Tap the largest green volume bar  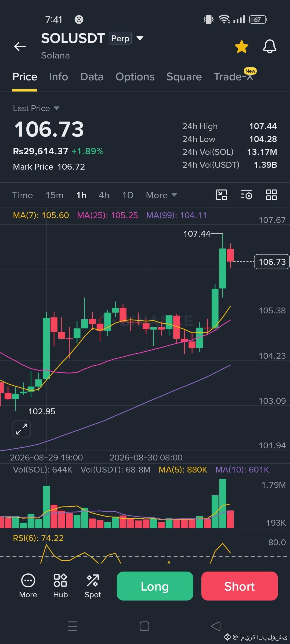(223, 503)
